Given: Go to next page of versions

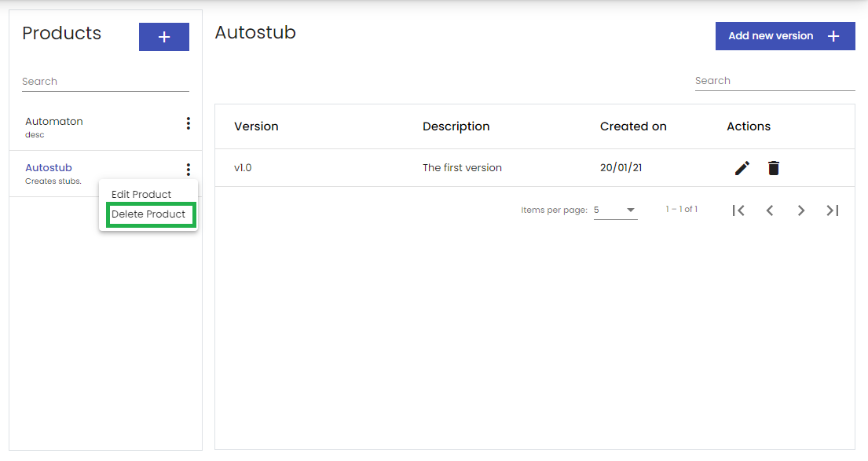Looking at the screenshot, I should [801, 210].
